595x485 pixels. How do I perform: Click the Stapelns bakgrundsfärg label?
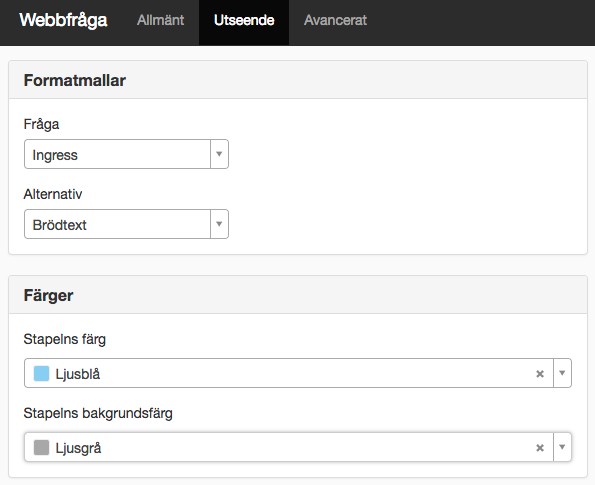click(98, 413)
